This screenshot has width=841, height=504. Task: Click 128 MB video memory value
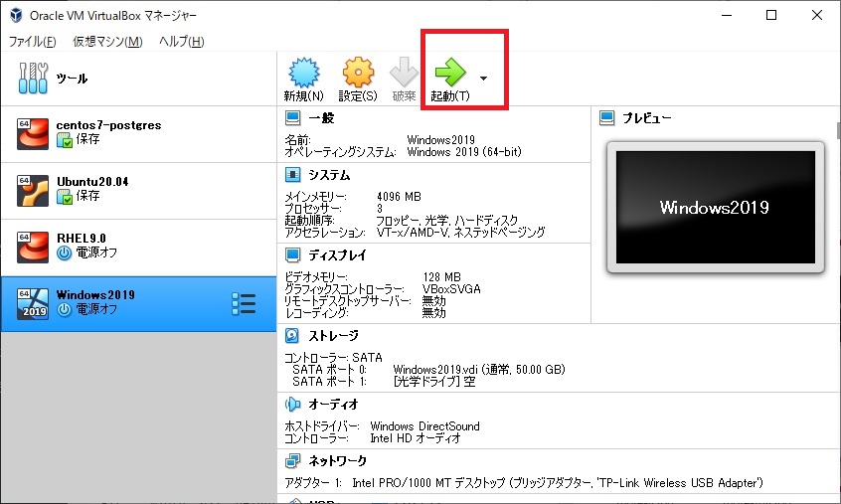(442, 277)
